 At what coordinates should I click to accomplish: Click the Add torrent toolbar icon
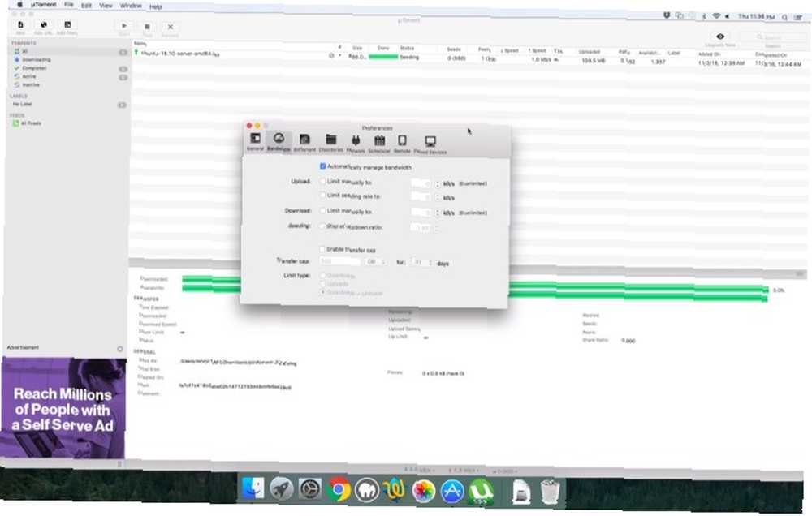tap(21, 25)
